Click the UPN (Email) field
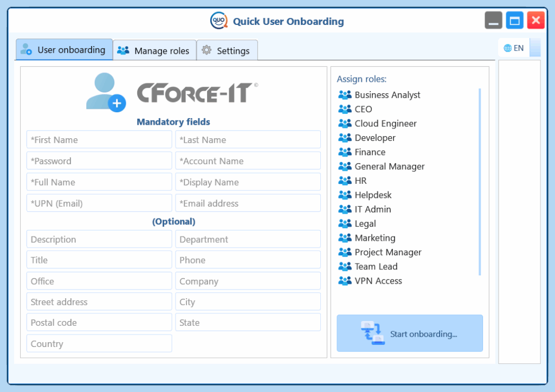This screenshot has width=555, height=392. click(x=99, y=203)
